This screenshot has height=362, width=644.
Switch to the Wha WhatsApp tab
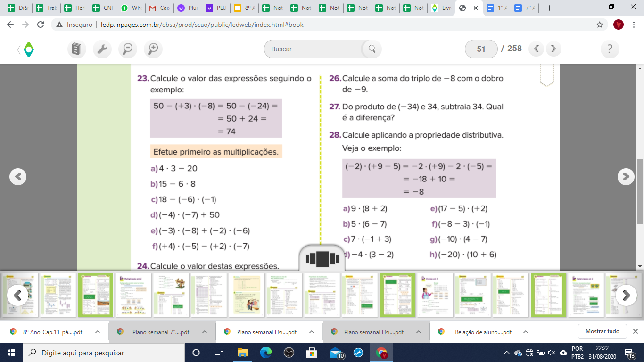130,8
